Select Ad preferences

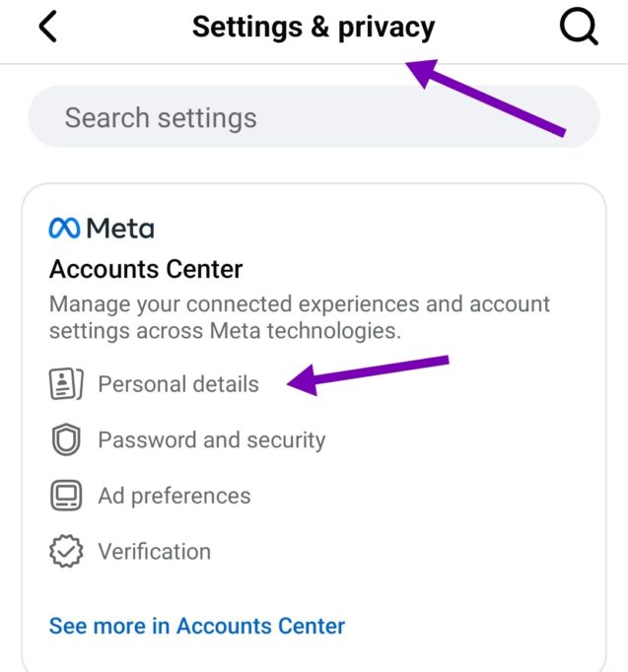174,496
